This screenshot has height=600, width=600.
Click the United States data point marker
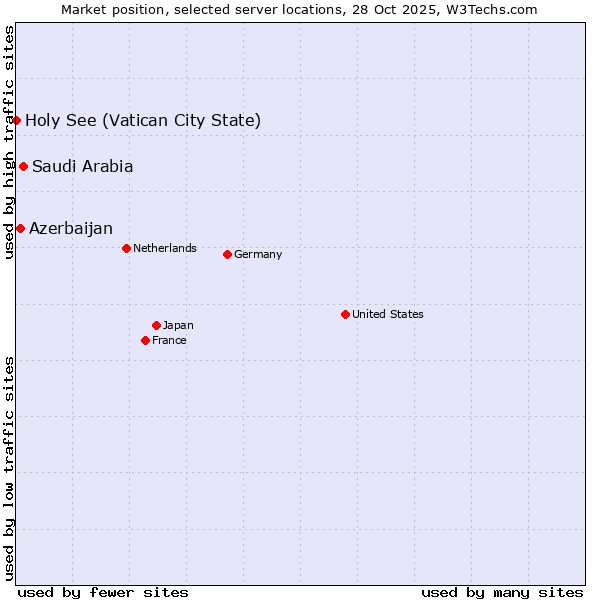click(345, 314)
